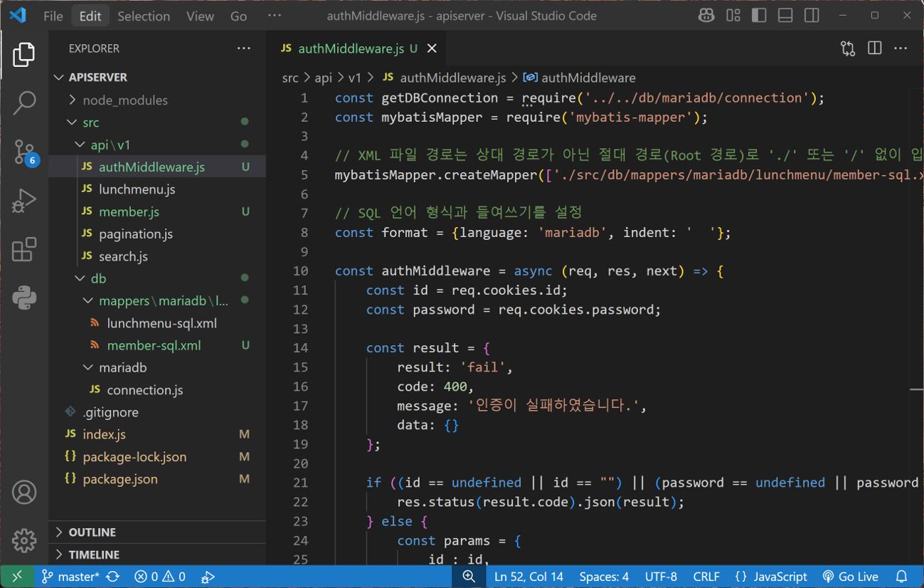Image resolution: width=924 pixels, height=588 pixels.
Task: Open the View menu
Action: coord(200,16)
